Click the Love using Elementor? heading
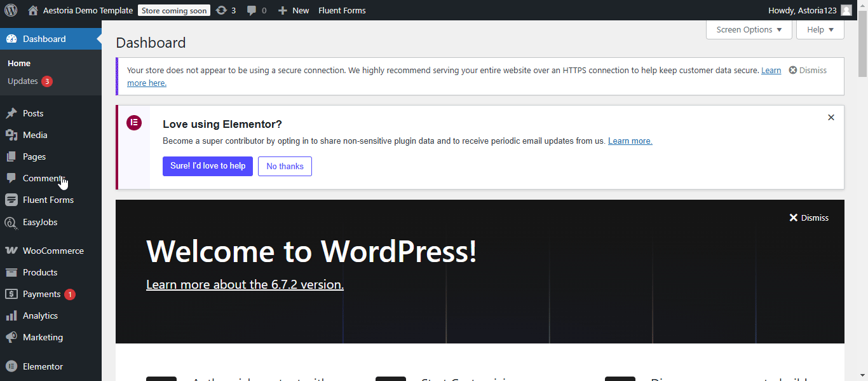The image size is (868, 381). [x=222, y=124]
